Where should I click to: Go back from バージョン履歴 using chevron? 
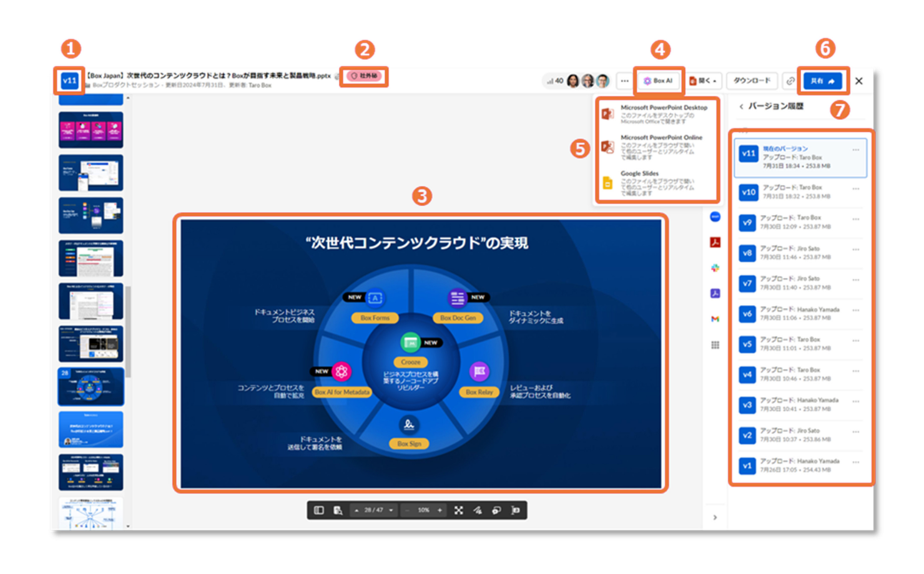coord(741,107)
